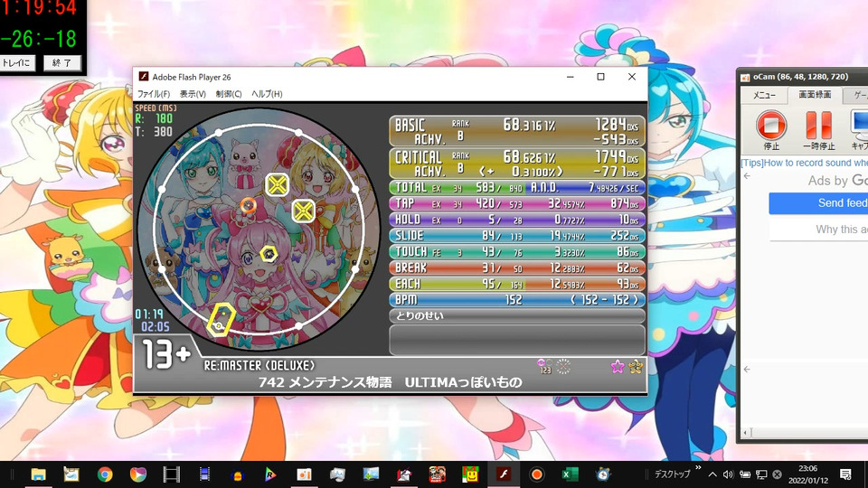Tap the upper yellow X break note

point(277,184)
